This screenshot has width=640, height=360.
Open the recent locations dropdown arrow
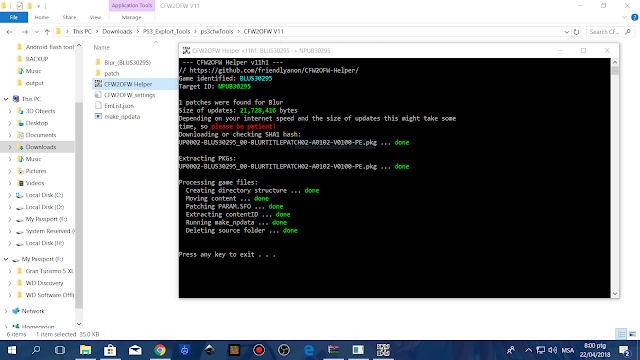[37, 32]
